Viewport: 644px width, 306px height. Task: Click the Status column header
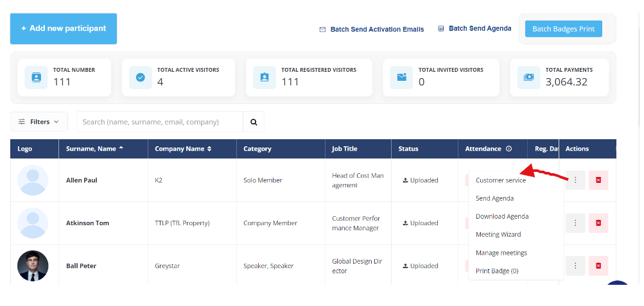tap(424, 149)
